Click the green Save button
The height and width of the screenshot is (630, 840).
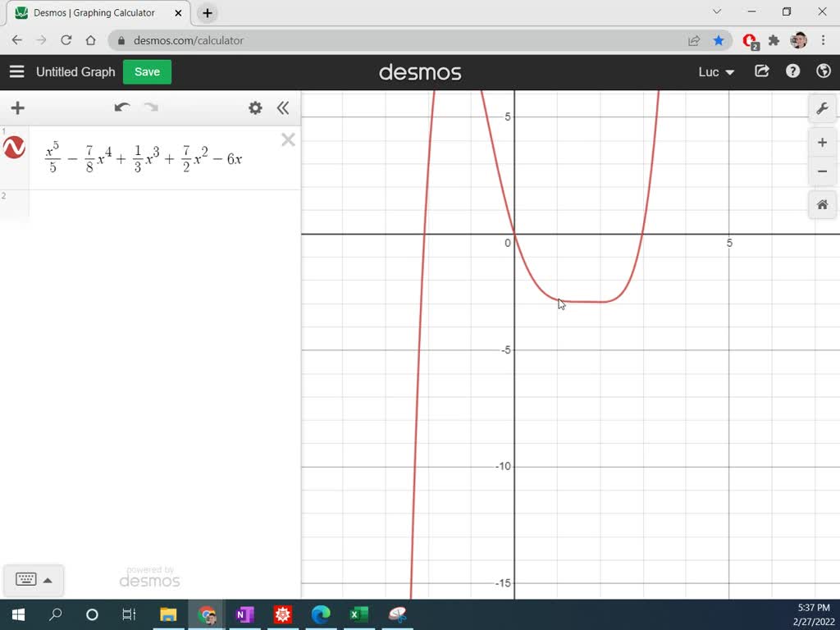146,72
